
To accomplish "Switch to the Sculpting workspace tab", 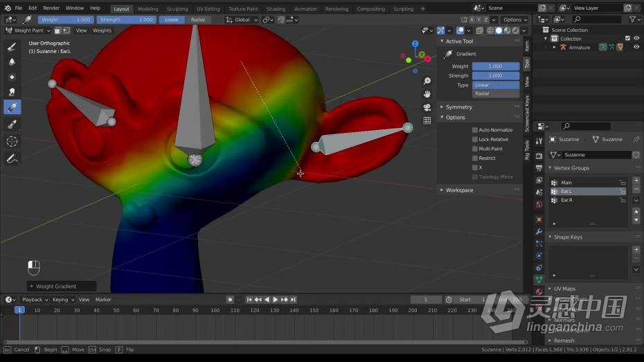I will [x=177, y=8].
